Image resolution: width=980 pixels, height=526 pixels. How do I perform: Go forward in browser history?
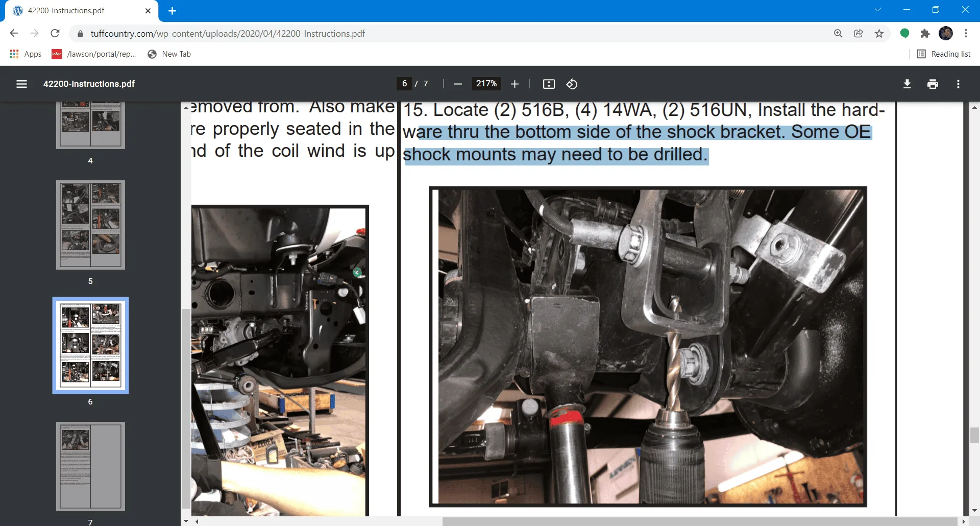[34, 33]
